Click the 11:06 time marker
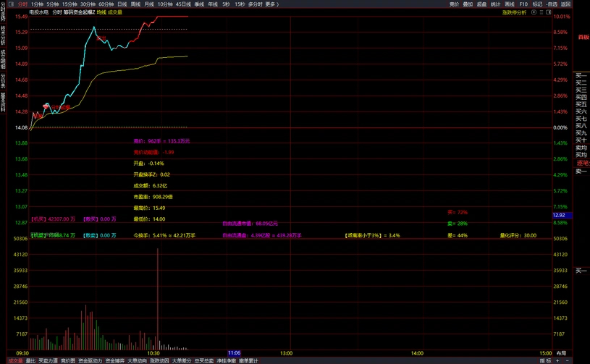The image size is (590, 364). pyautogui.click(x=234, y=353)
